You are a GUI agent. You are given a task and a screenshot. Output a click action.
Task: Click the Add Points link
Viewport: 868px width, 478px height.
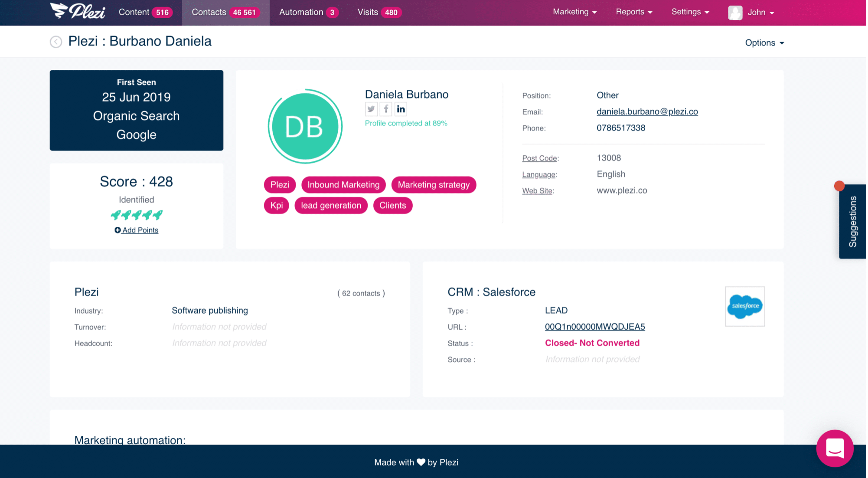tap(137, 230)
